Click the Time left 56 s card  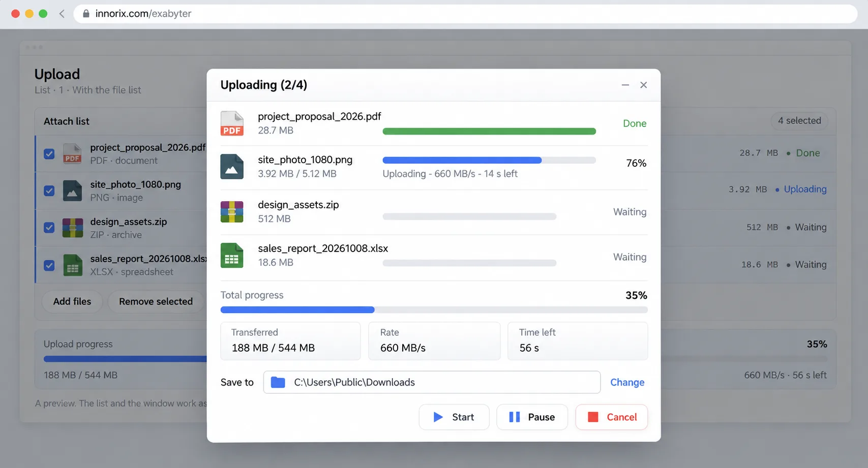pos(578,341)
